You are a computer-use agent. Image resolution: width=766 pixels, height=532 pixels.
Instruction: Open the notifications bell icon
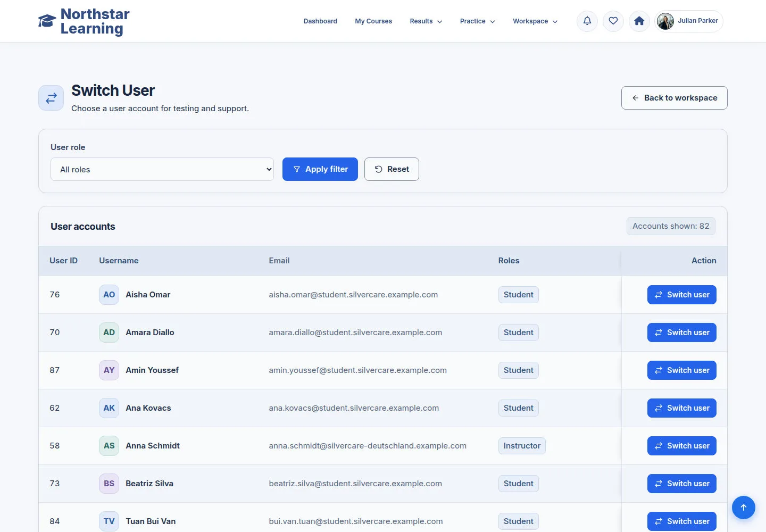(x=587, y=21)
